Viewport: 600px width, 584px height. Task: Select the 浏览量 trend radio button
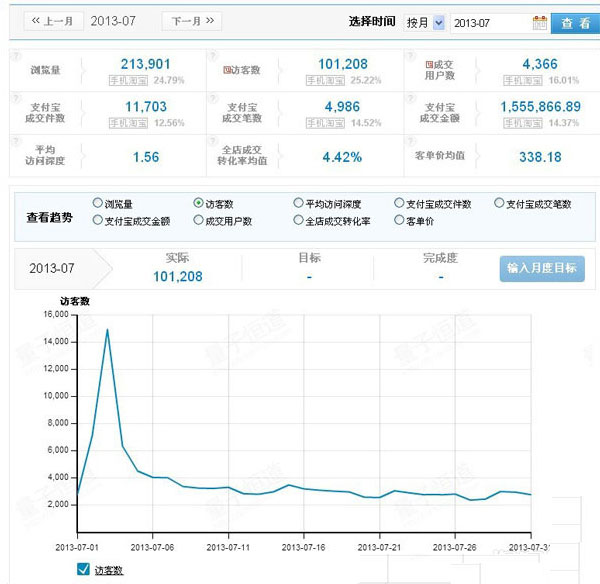coord(98,203)
